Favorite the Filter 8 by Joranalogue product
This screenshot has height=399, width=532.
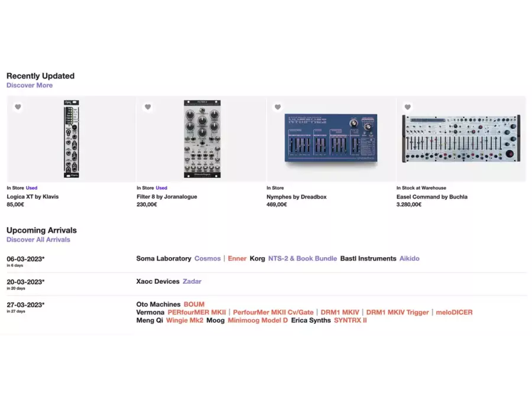(x=148, y=107)
